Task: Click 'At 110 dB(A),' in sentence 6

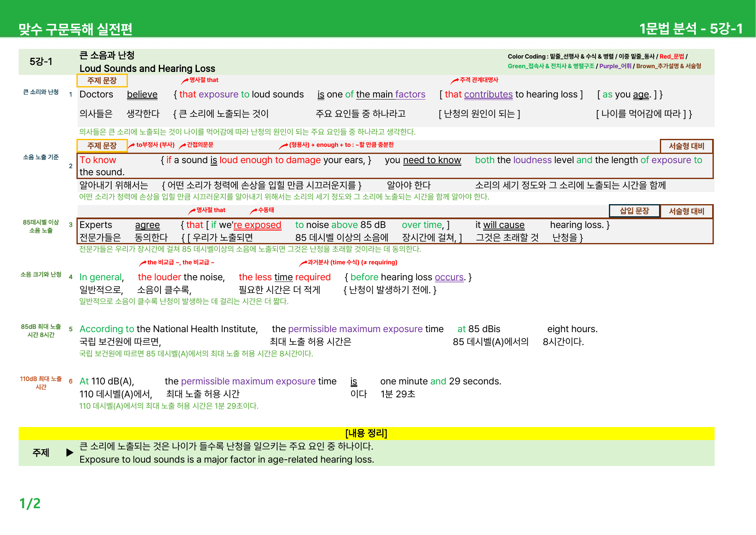Action: point(107,381)
